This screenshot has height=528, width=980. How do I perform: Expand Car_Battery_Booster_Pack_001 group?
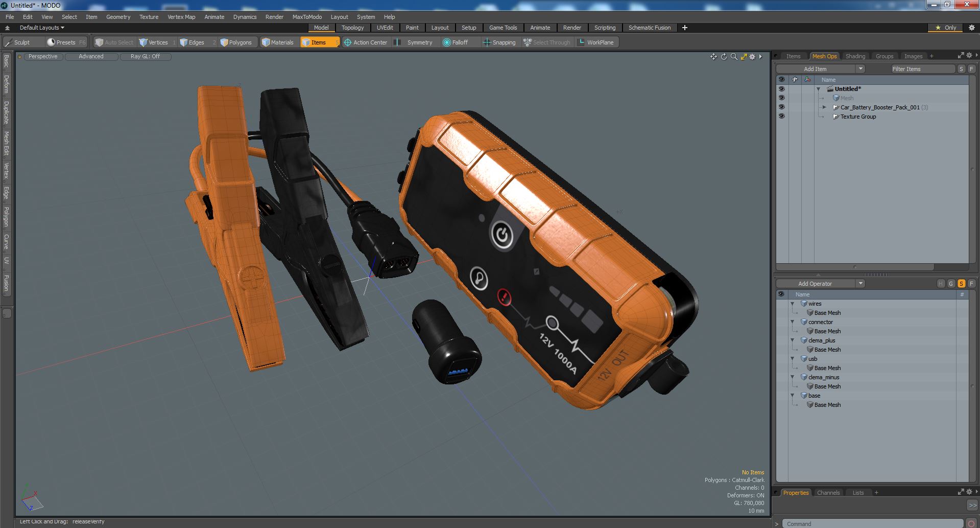coord(824,107)
